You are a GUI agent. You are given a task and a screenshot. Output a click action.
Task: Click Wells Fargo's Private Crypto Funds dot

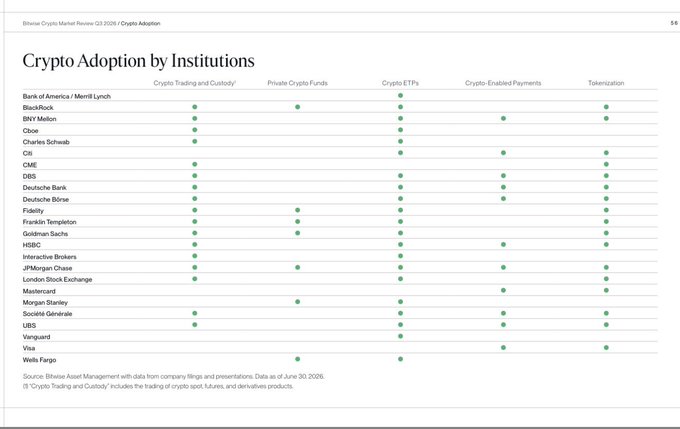[298, 359]
